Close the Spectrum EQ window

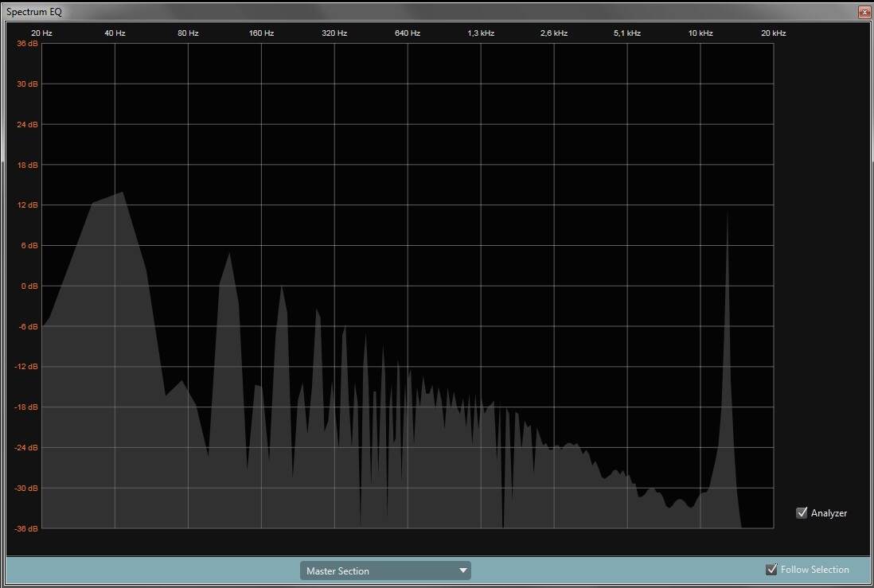[865, 12]
